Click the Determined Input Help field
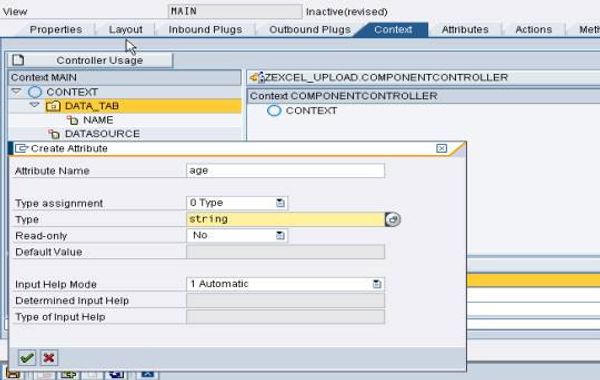 click(x=285, y=300)
